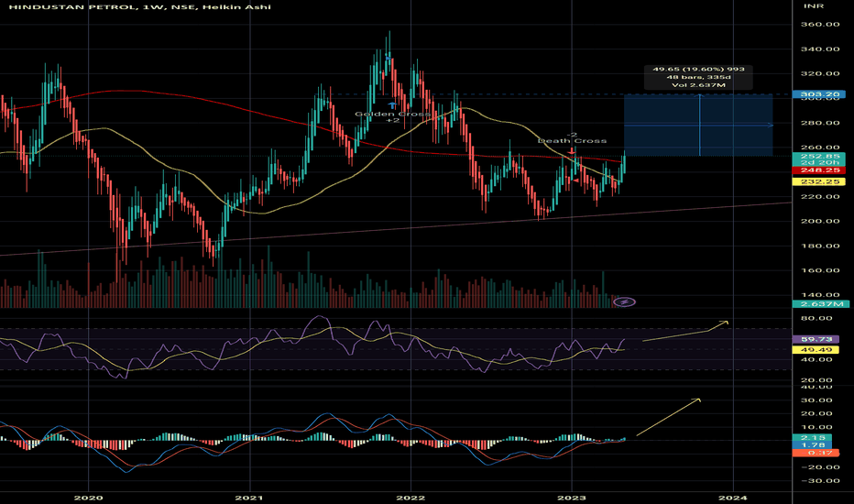Click the 2024 label on time axis
854x504 pixels.
[733, 498]
